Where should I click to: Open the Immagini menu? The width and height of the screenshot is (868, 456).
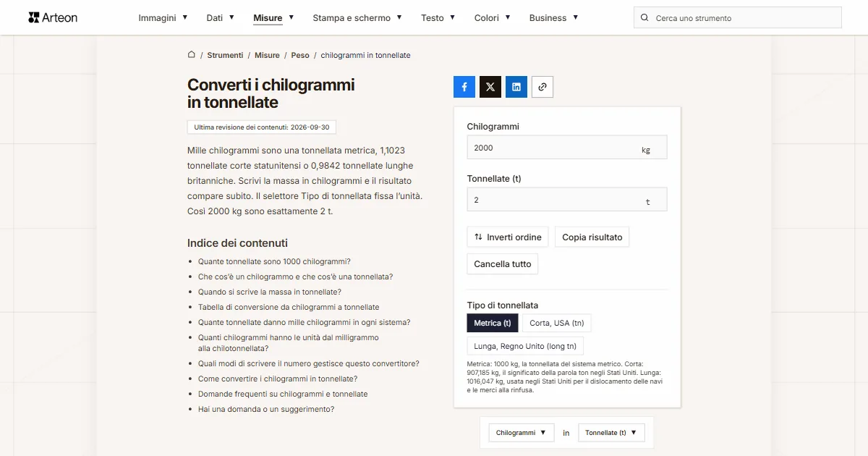pyautogui.click(x=163, y=17)
